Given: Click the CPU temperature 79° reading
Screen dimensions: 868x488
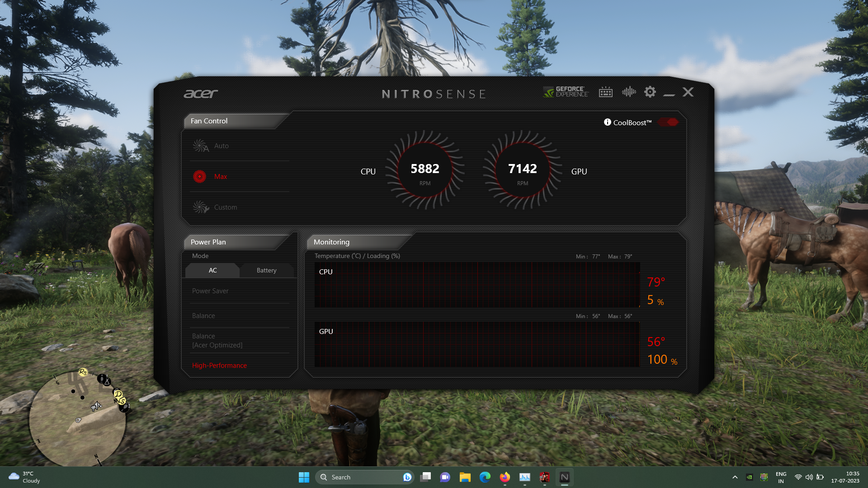Looking at the screenshot, I should tap(656, 282).
